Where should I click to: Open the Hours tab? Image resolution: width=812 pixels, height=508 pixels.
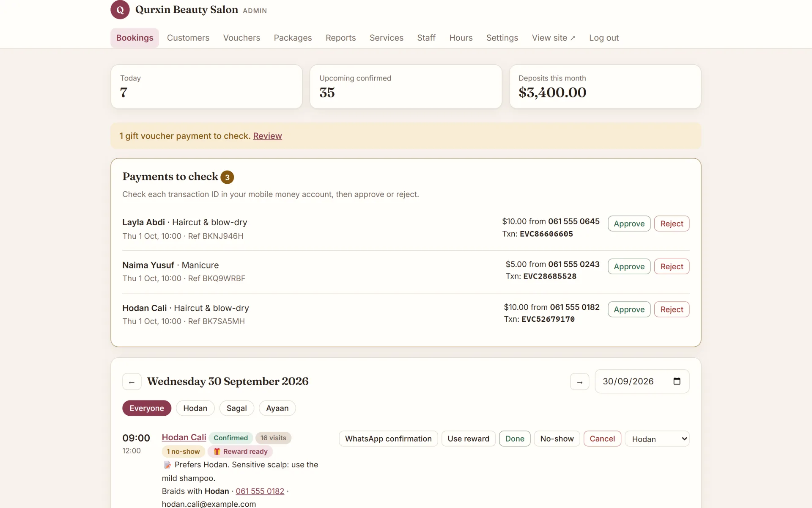(x=461, y=38)
